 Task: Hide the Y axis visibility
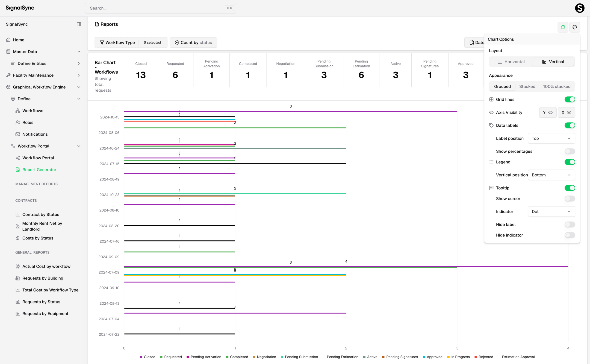pos(548,112)
